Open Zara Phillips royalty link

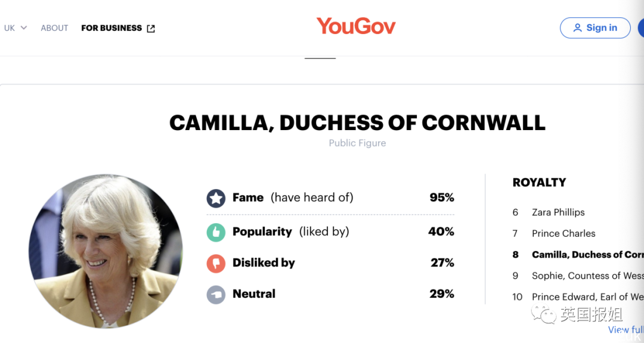[x=558, y=212]
